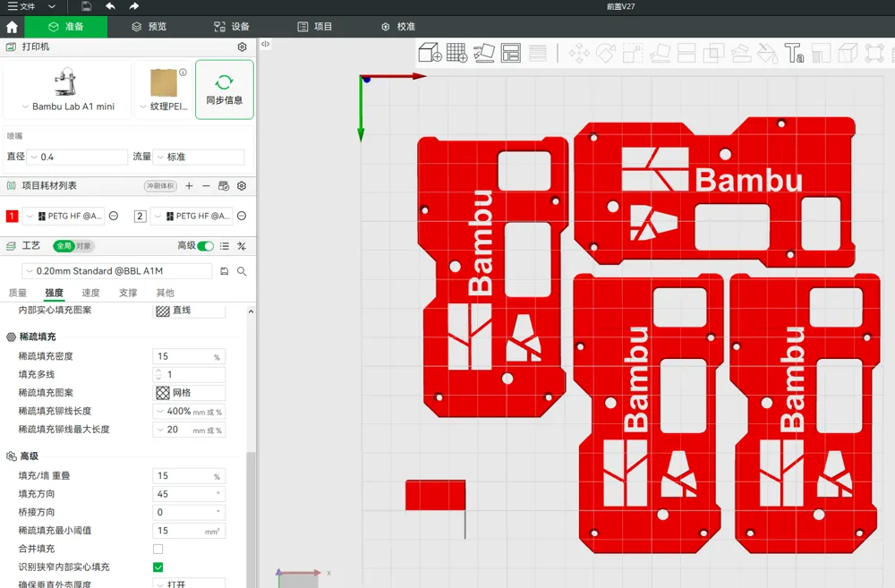
Task: Click the save preset icon beside 0.20mm Standard
Action: point(225,271)
